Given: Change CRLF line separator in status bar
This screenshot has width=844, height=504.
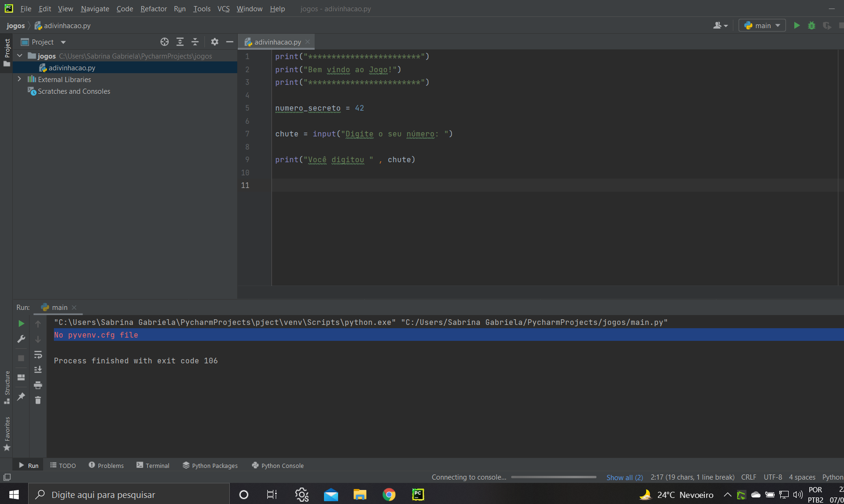Looking at the screenshot, I should 748,477.
